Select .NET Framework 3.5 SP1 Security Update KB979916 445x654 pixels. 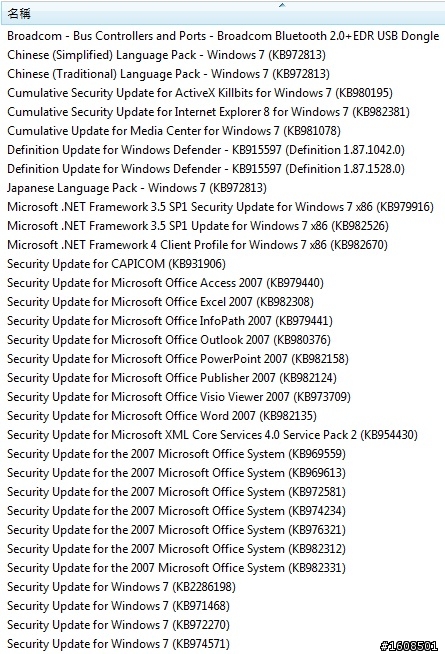(220, 207)
